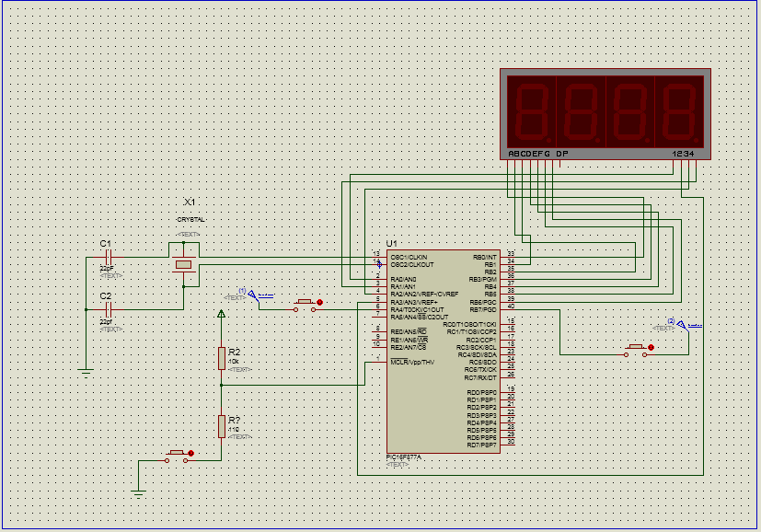Click the RB3/PGM pin label
Screen dimensions: 761x532
[482, 280]
